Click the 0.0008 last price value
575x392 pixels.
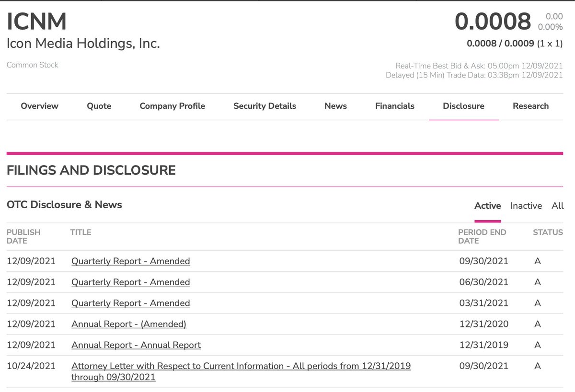click(493, 22)
